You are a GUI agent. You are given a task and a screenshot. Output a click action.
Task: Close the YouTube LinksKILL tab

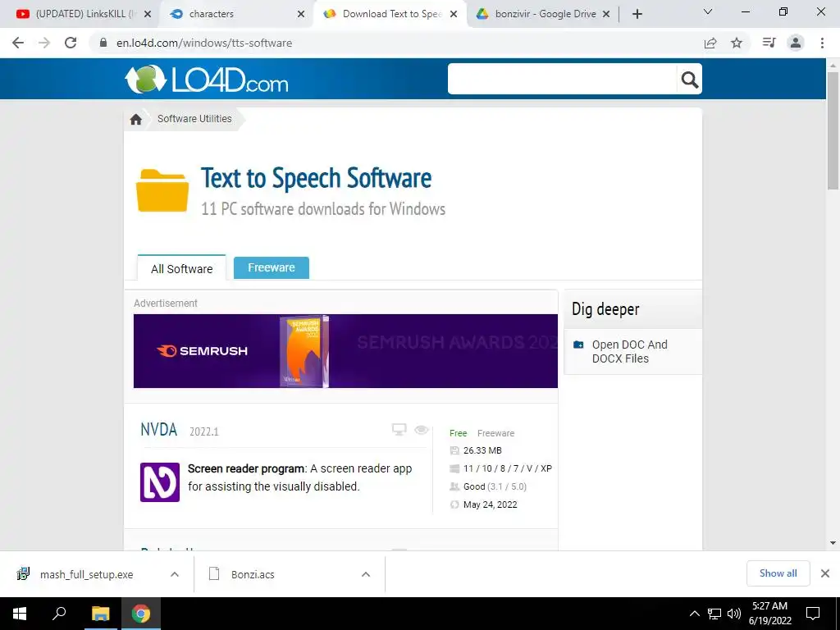(148, 14)
